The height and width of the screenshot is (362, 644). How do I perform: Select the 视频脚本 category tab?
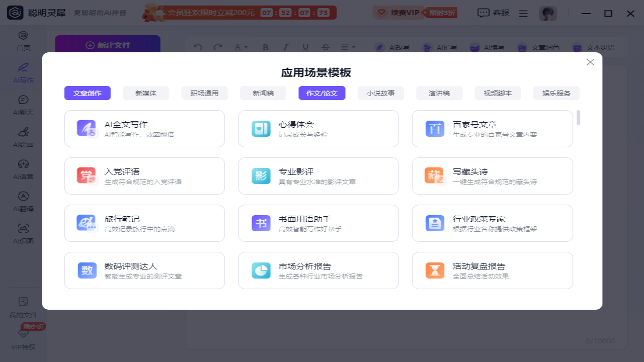click(498, 93)
